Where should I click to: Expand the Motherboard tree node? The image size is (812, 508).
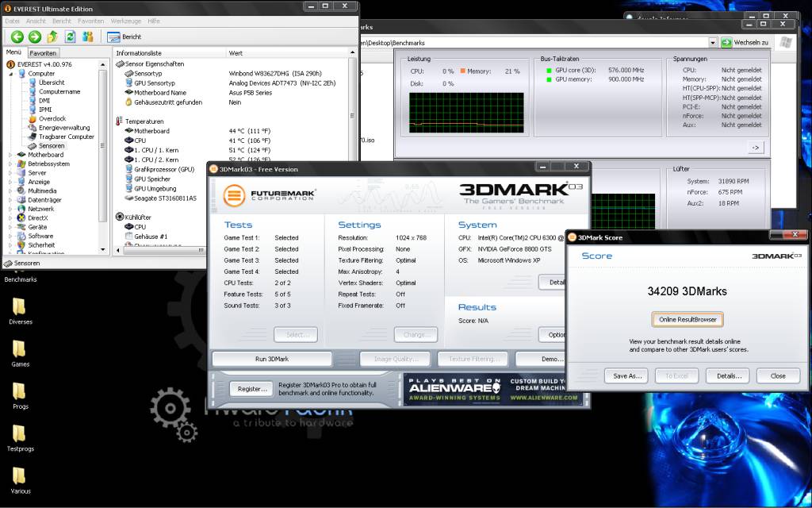[11, 155]
